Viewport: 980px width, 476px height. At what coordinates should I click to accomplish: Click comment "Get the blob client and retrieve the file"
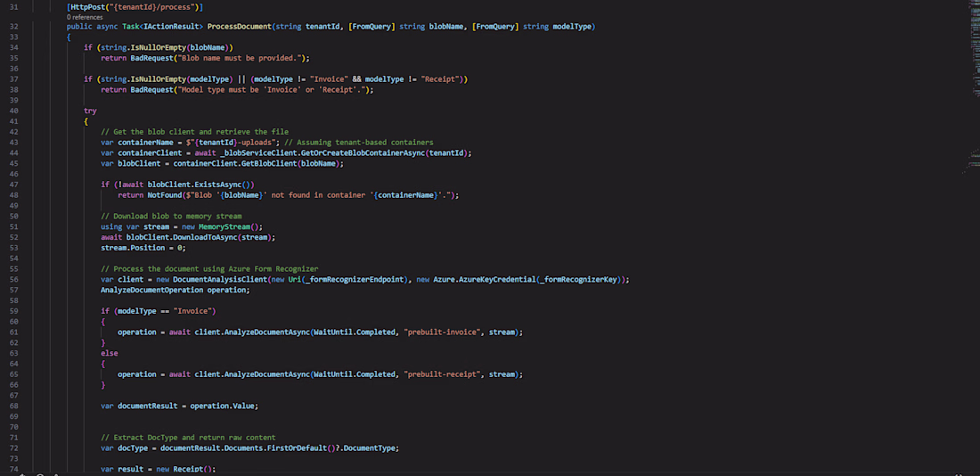coord(194,132)
